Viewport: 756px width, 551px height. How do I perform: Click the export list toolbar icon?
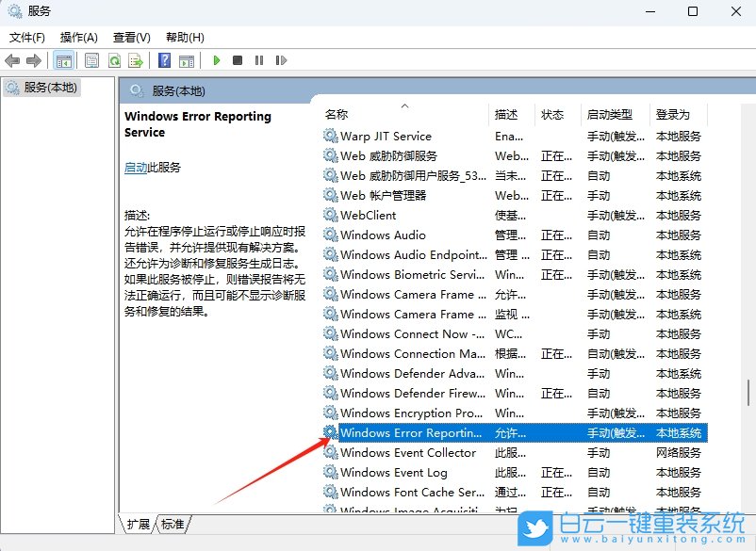pos(137,59)
